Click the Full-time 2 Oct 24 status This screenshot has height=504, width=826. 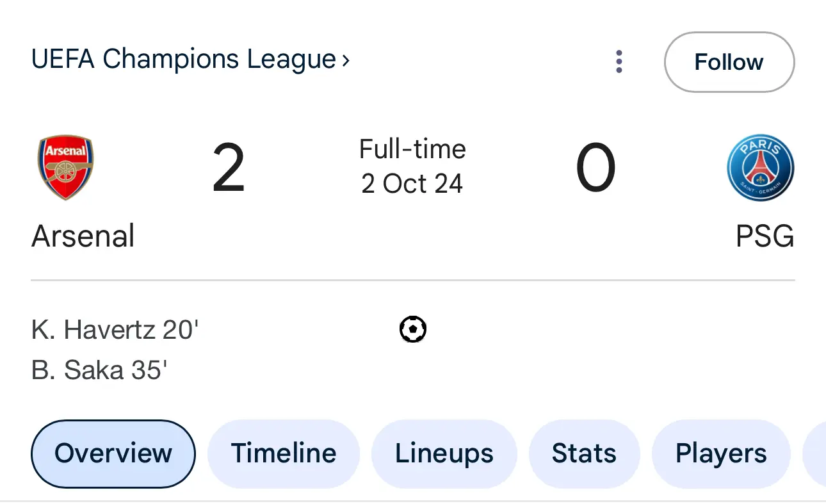pos(412,167)
